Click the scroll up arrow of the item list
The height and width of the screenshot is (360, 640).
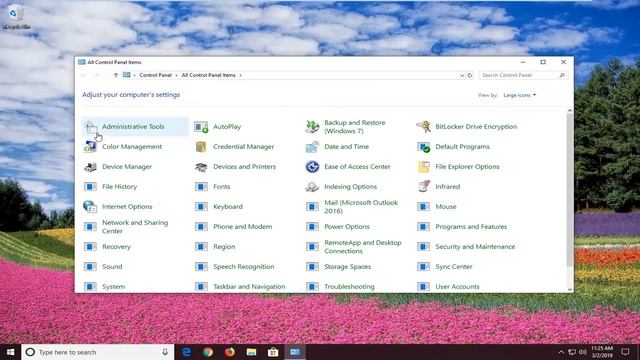[570, 111]
